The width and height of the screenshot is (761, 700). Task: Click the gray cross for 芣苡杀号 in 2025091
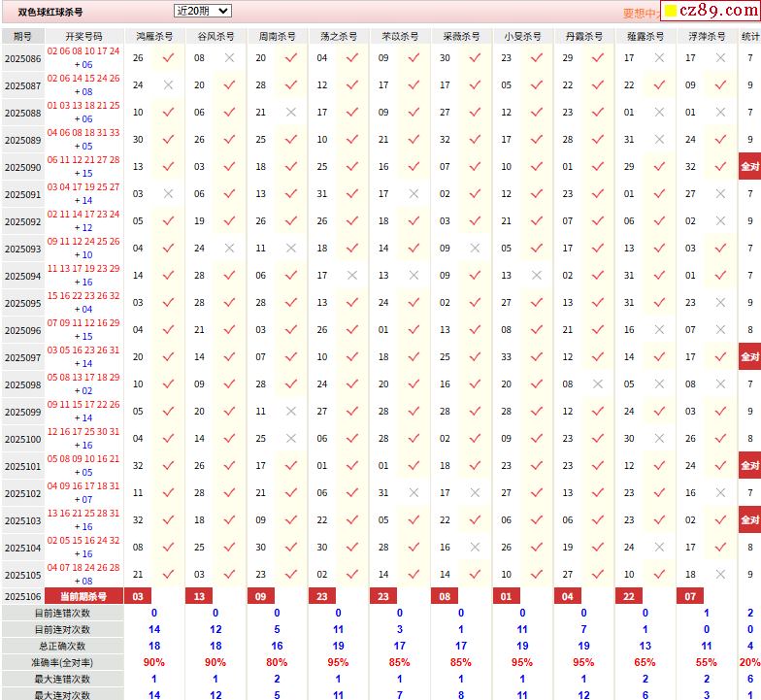coord(414,194)
